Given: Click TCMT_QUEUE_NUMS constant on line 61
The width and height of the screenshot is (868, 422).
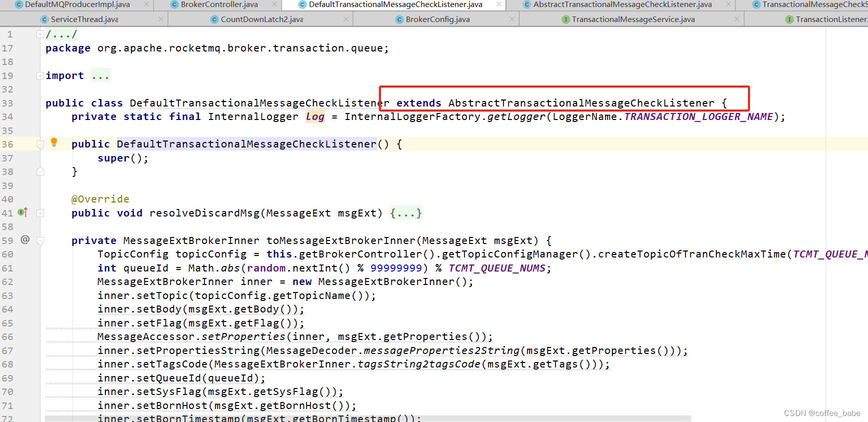Looking at the screenshot, I should (497, 268).
